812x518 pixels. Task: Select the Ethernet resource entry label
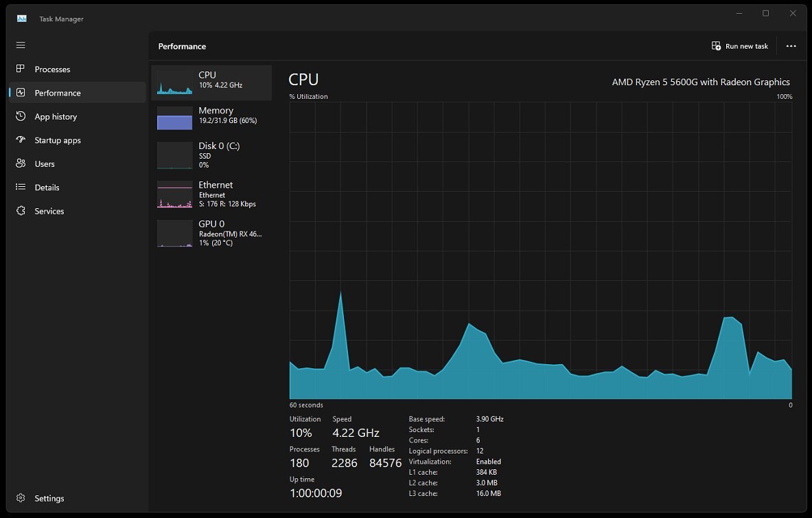tap(216, 185)
